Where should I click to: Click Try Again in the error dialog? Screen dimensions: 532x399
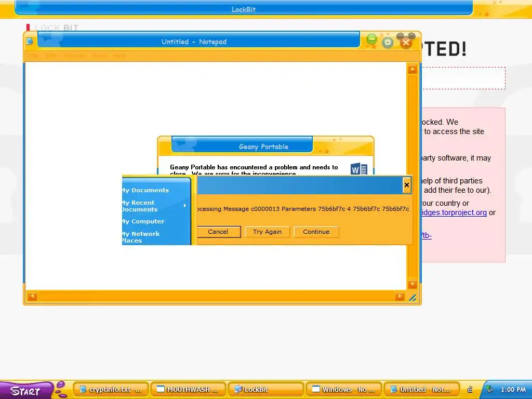click(267, 232)
